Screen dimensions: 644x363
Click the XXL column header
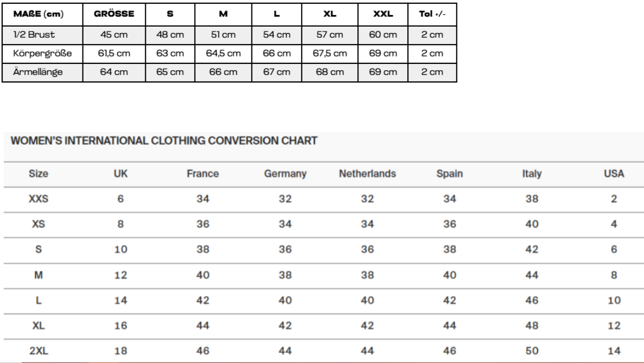click(x=383, y=14)
